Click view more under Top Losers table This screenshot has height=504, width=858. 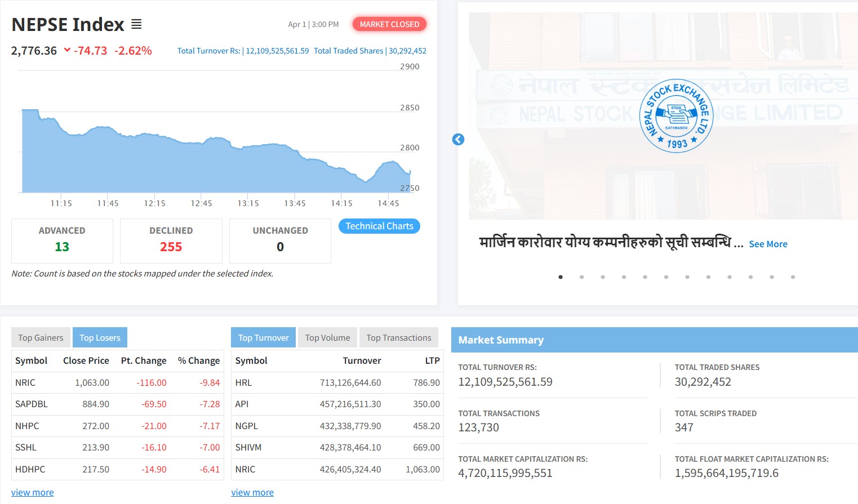pos(33,493)
